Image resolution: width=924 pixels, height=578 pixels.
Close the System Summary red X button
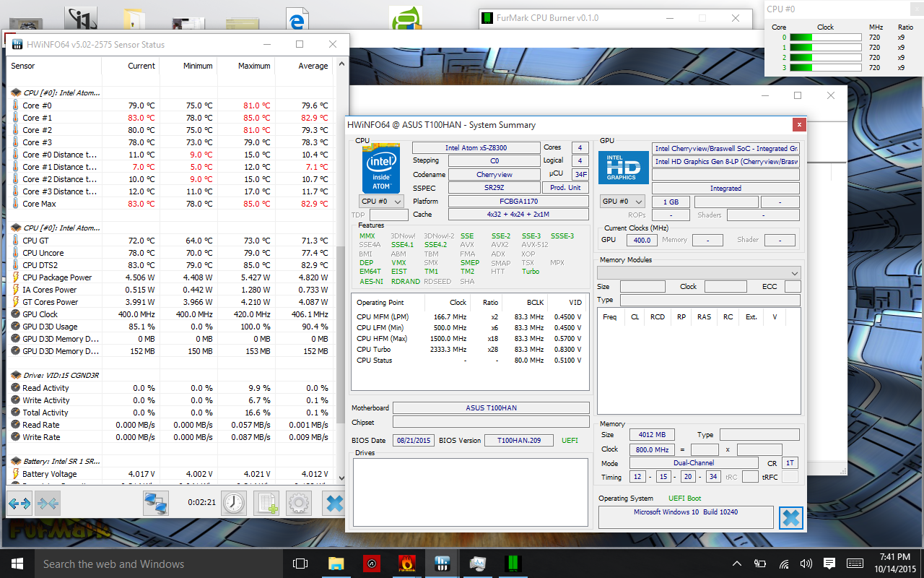point(799,124)
